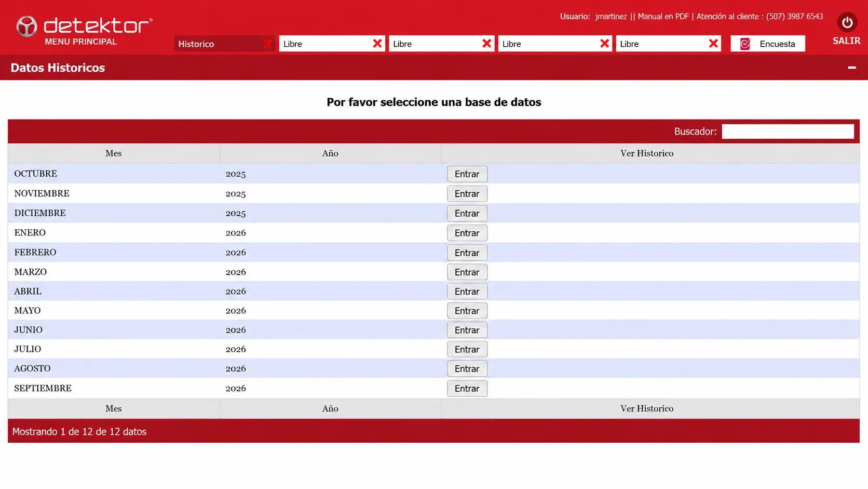The height and width of the screenshot is (489, 868).
Task: Click the detektor logo icon
Action: (26, 26)
